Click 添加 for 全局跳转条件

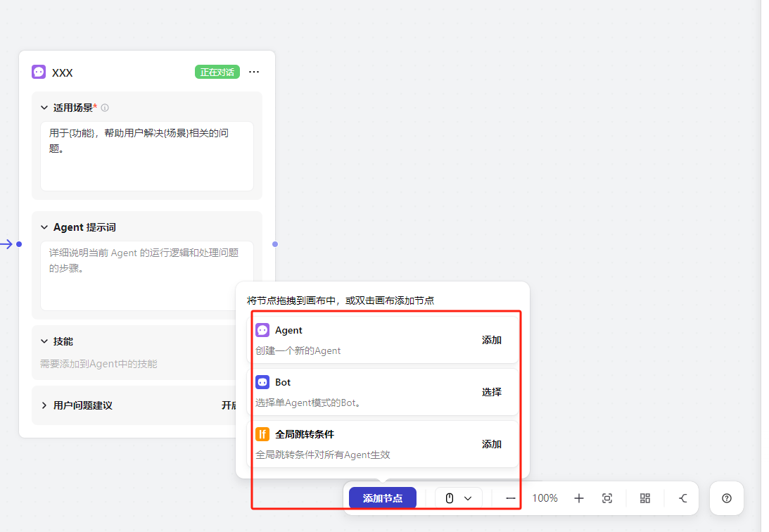[x=491, y=444]
